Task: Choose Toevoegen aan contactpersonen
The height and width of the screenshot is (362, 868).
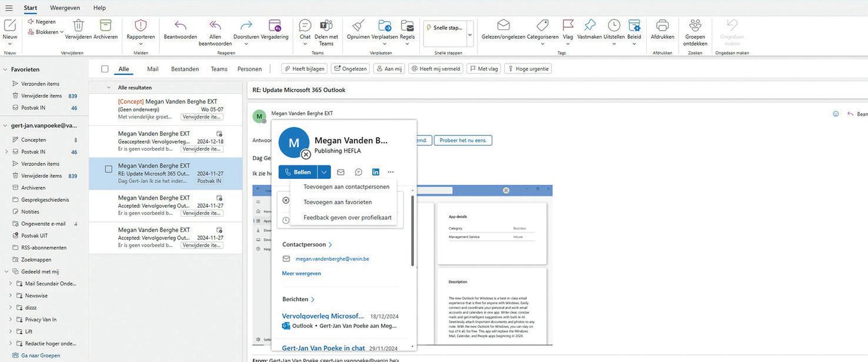Action: click(x=346, y=187)
